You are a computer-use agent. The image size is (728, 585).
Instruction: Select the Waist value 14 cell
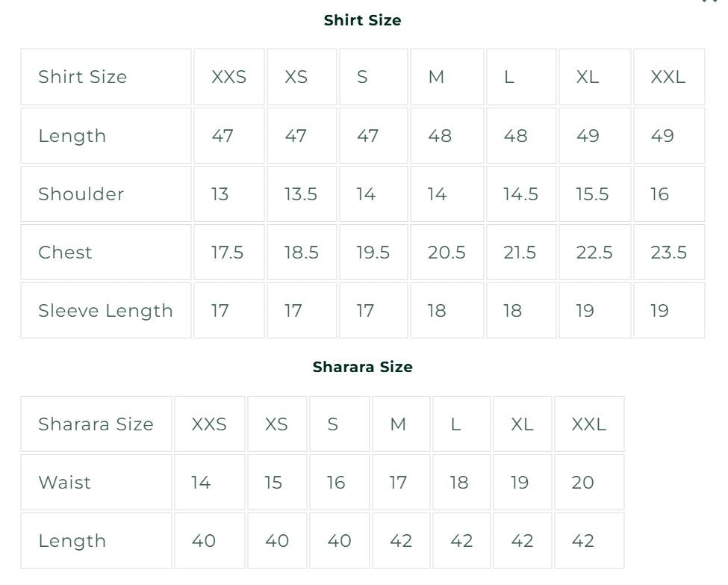[209, 483]
